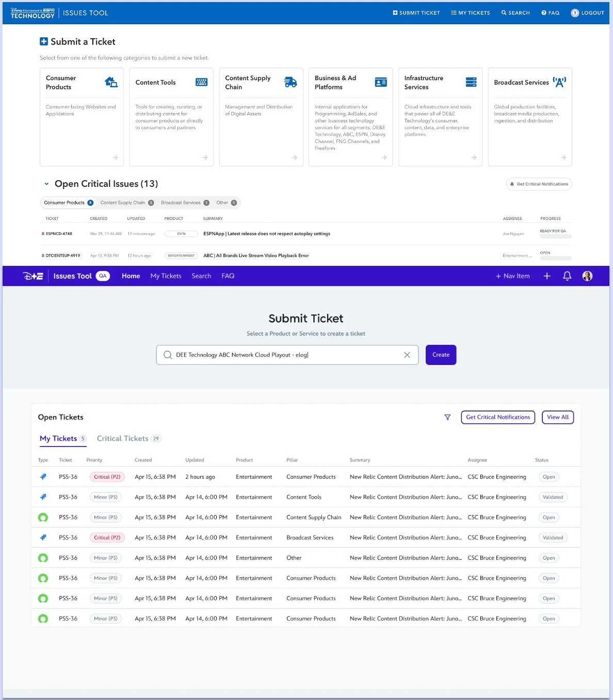Click the Business & Ad Platforms card icon
613x700 pixels.
point(381,82)
